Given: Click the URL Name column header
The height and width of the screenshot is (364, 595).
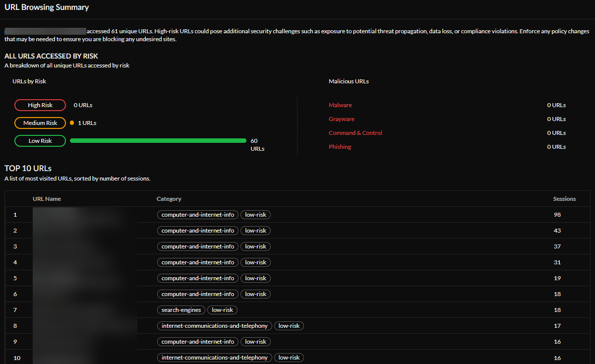Looking at the screenshot, I should (47, 199).
